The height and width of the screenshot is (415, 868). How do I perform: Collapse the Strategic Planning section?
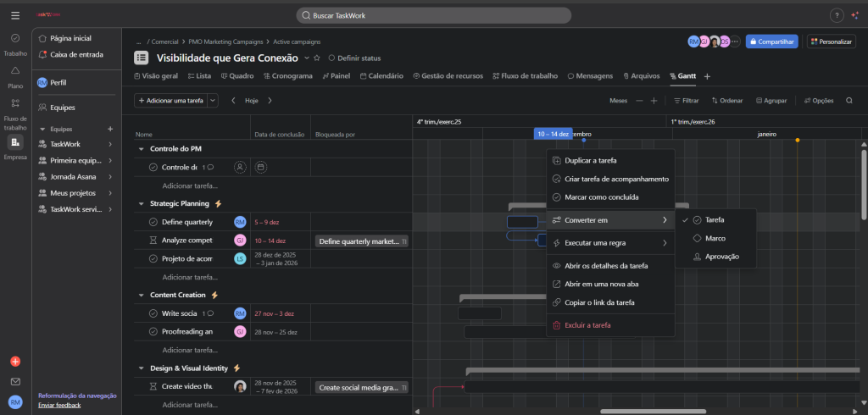141,203
